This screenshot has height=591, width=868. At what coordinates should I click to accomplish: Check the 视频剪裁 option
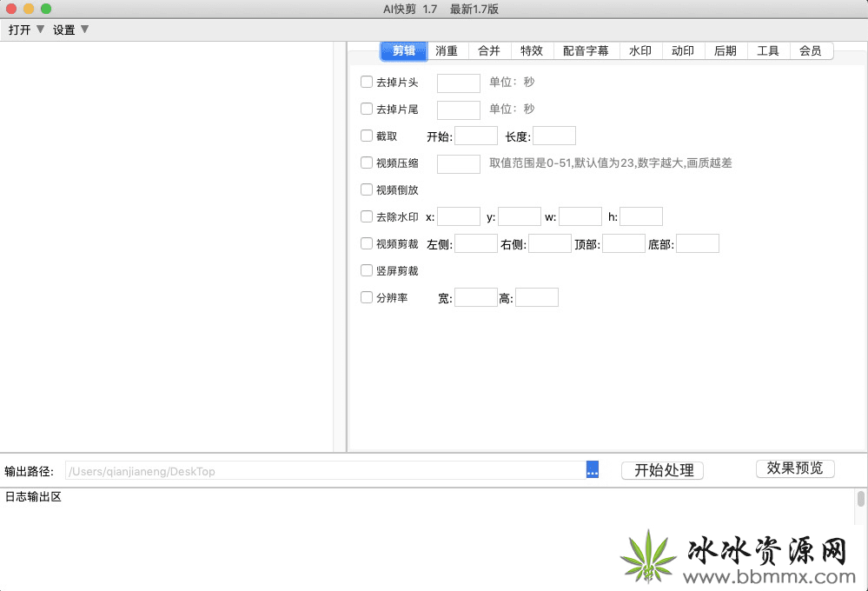[x=367, y=243]
